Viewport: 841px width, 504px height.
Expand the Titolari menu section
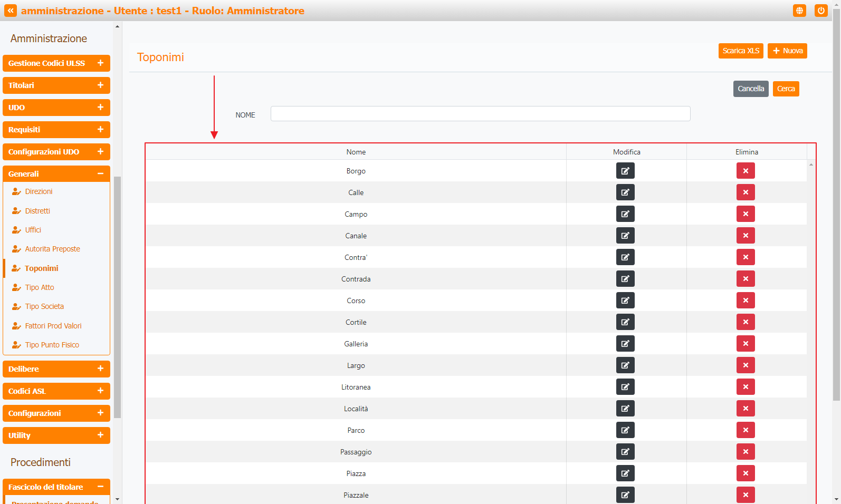56,85
